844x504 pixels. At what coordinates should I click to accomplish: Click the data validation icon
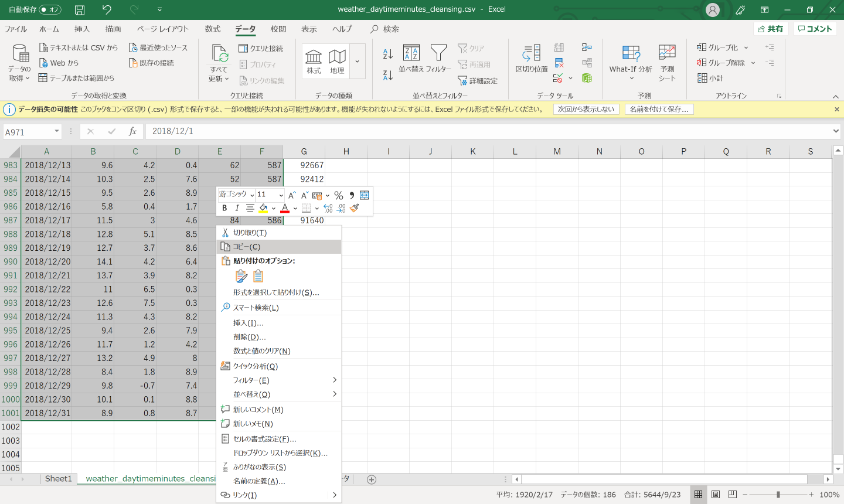point(559,78)
